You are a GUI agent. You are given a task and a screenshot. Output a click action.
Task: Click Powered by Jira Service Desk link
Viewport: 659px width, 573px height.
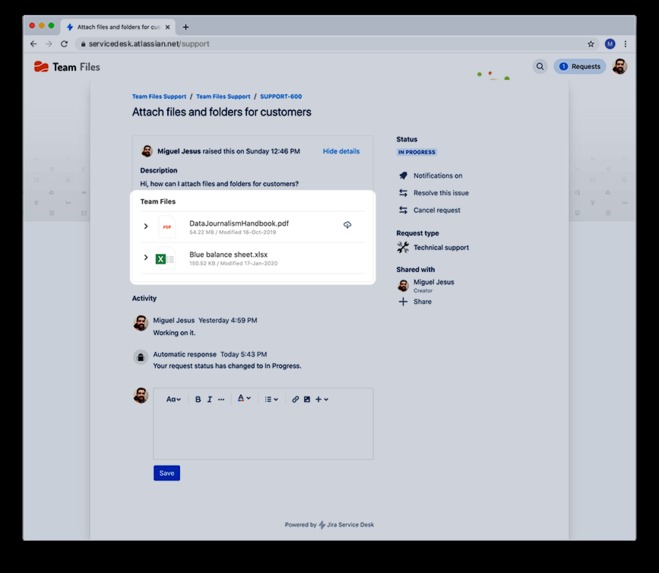coord(329,525)
